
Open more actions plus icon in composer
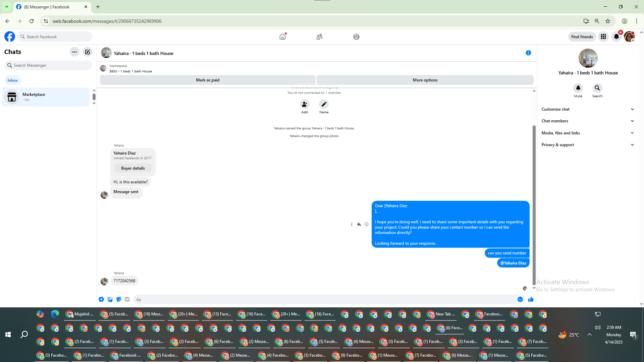click(x=101, y=299)
